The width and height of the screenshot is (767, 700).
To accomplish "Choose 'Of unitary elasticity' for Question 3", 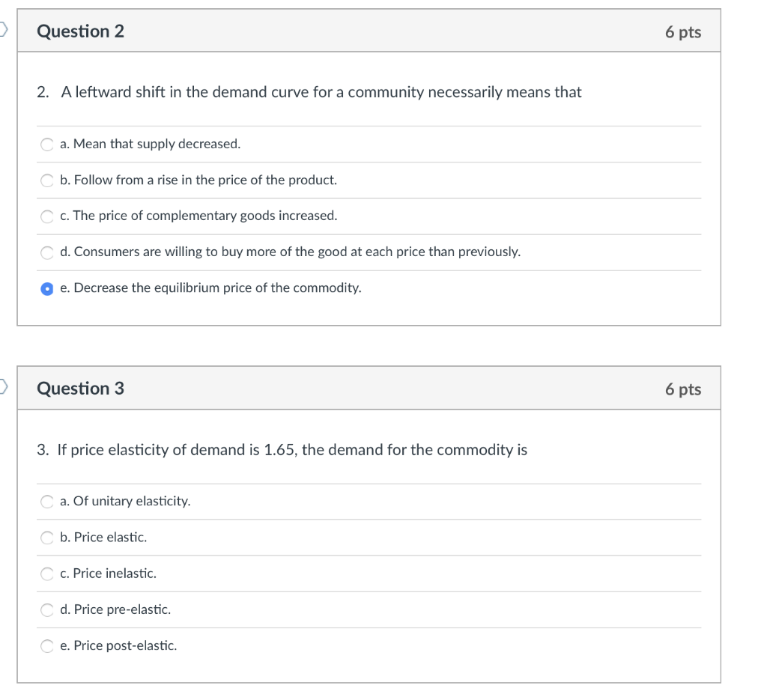I will coord(46,502).
